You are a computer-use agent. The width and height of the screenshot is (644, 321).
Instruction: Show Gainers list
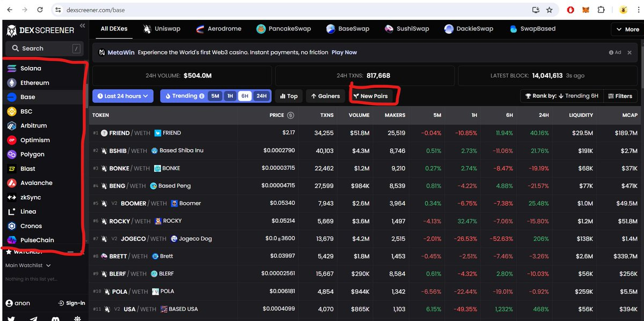tap(325, 96)
